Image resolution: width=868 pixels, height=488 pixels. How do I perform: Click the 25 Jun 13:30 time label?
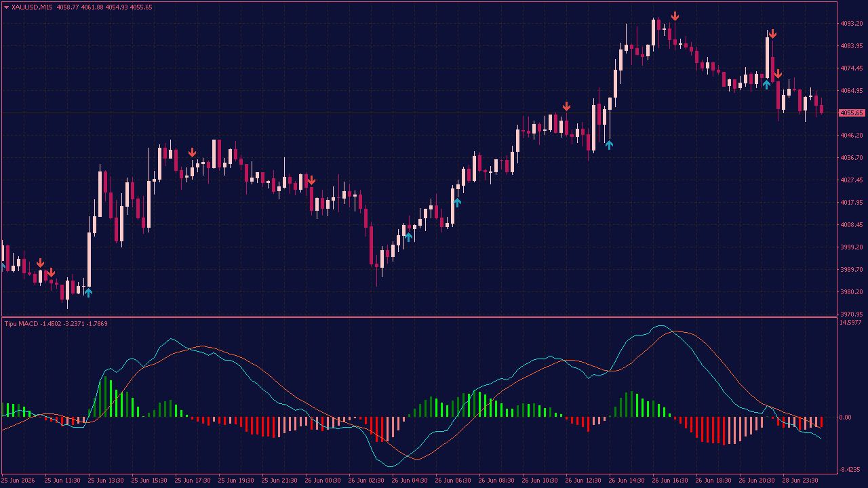106,481
